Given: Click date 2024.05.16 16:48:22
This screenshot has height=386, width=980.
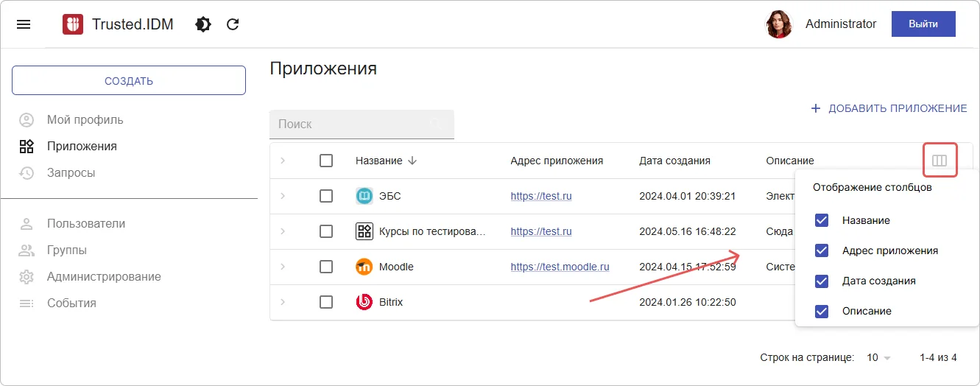Looking at the screenshot, I should pos(688,231).
